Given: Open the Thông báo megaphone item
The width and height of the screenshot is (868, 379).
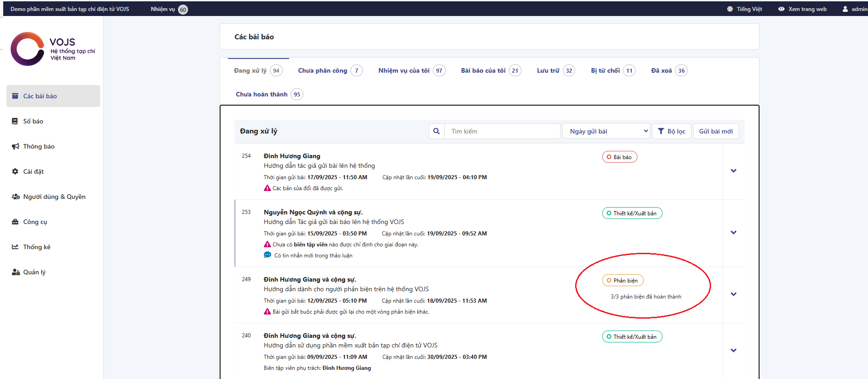Looking at the screenshot, I should [x=38, y=146].
